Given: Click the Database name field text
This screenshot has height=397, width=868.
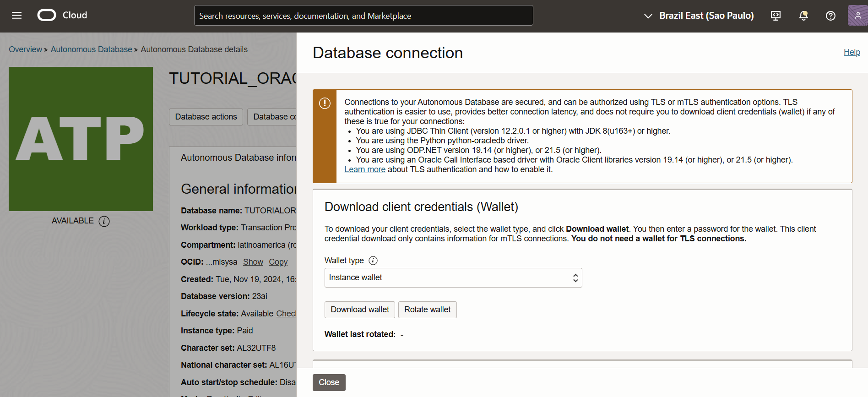Looking at the screenshot, I should coord(239,211).
